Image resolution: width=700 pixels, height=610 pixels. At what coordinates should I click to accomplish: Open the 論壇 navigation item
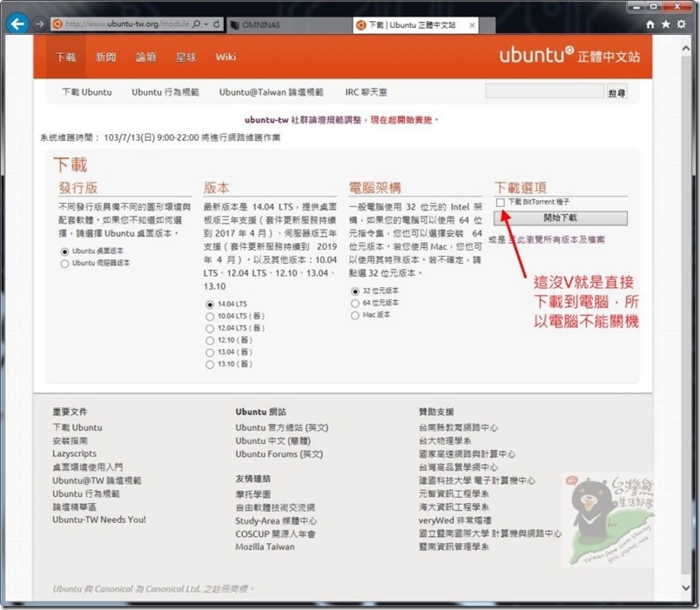(x=146, y=57)
